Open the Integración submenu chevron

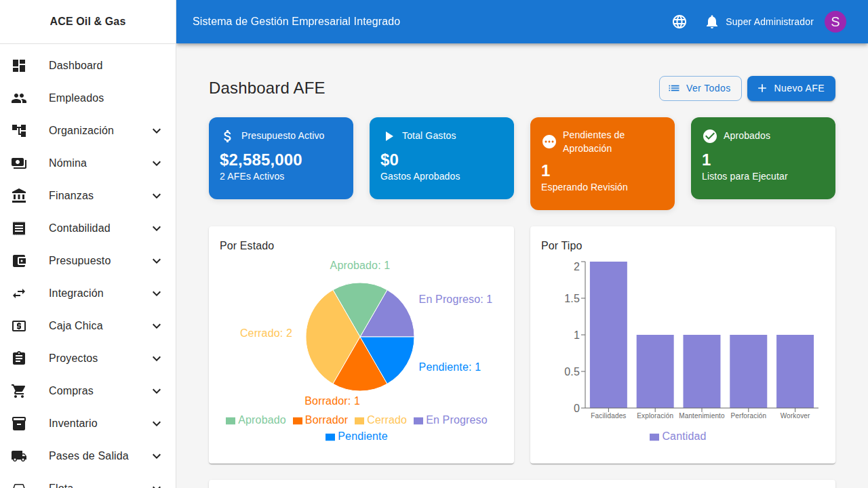157,293
